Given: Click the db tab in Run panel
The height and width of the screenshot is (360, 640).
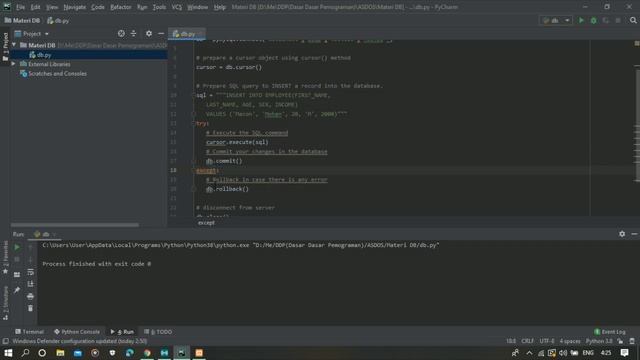Looking at the screenshot, I should (x=45, y=234).
